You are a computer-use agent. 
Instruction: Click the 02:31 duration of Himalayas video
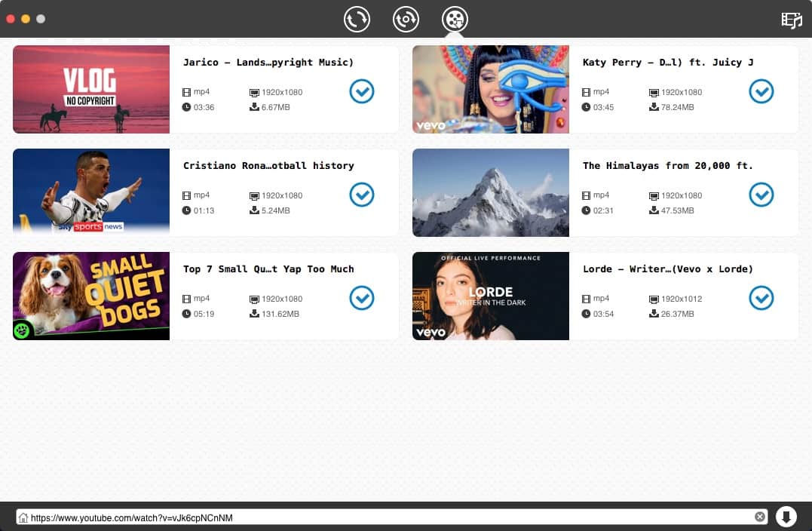click(603, 210)
